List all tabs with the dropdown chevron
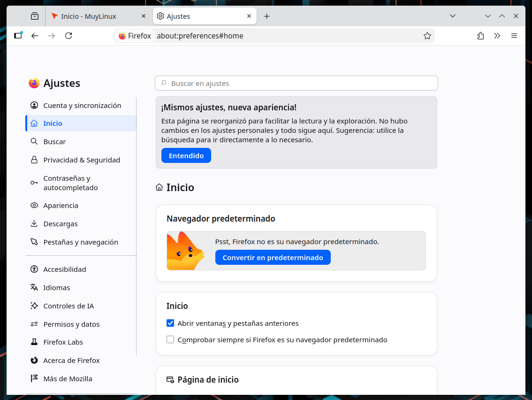Viewport: 532px width, 400px height. (453, 16)
